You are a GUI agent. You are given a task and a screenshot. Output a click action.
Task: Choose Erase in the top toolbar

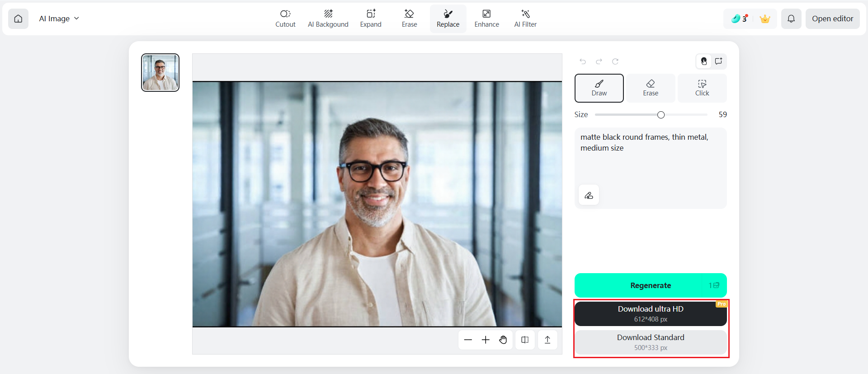409,19
